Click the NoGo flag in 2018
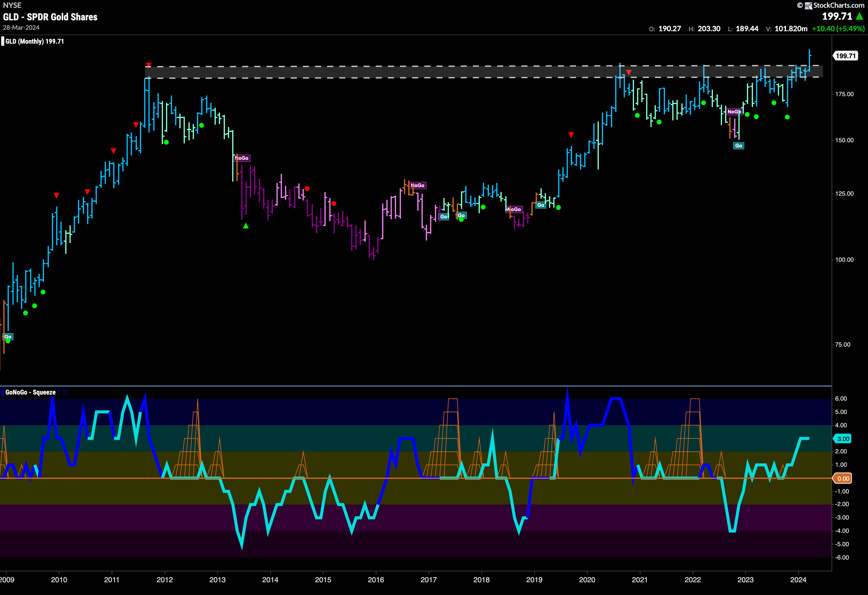 514,210
